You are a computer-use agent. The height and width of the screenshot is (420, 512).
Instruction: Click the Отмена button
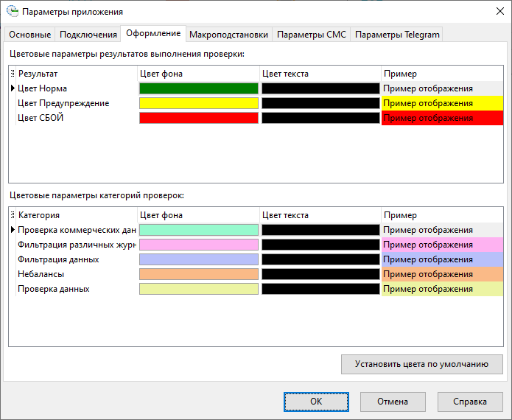pos(393,402)
